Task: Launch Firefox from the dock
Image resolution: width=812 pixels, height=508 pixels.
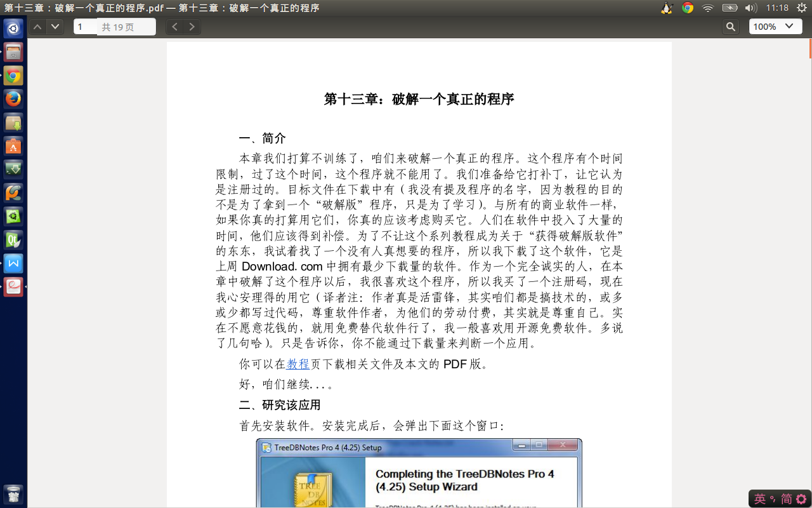Action: point(13,99)
